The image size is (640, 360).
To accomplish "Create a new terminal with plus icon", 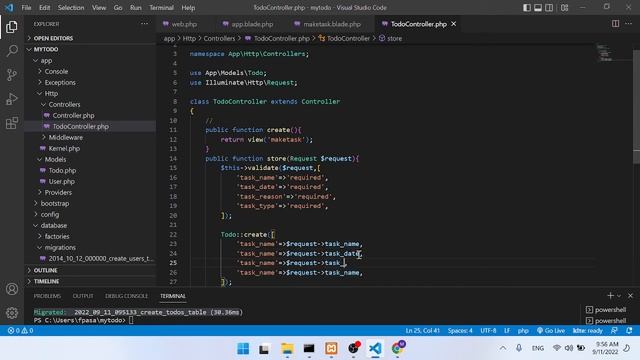I will [x=610, y=296].
